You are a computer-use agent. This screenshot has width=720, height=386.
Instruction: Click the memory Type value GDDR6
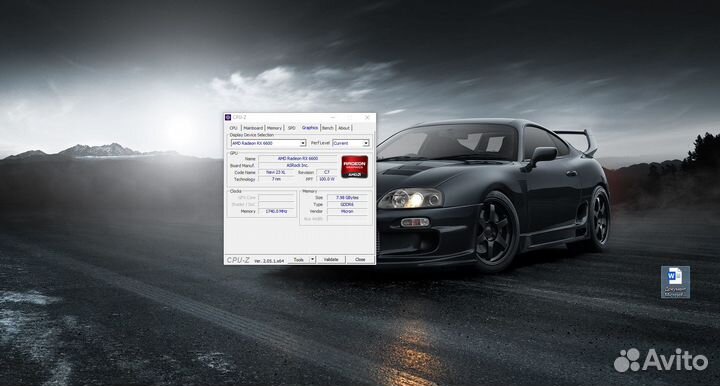(348, 204)
